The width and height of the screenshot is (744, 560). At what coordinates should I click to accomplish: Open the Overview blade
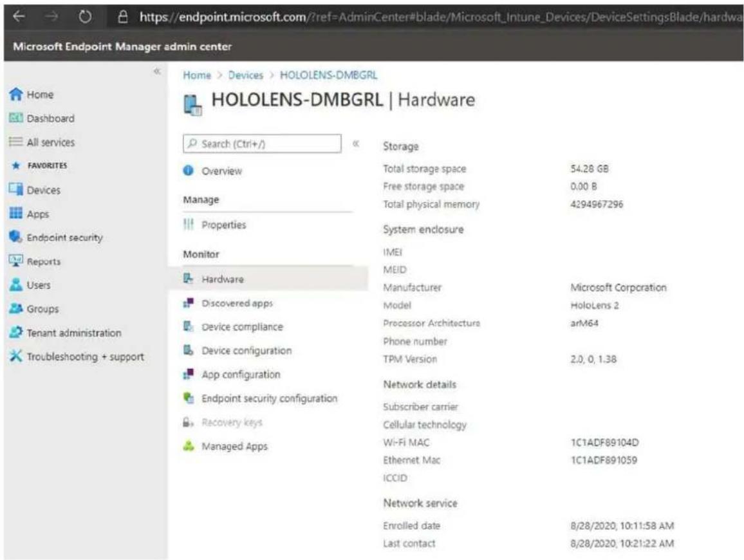[x=221, y=171]
